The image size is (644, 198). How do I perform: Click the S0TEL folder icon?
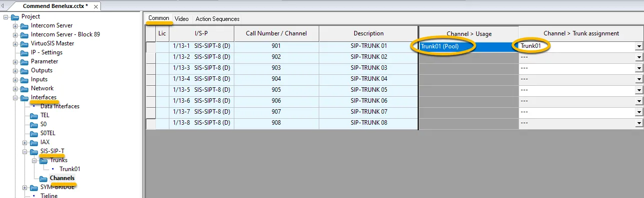(34, 134)
